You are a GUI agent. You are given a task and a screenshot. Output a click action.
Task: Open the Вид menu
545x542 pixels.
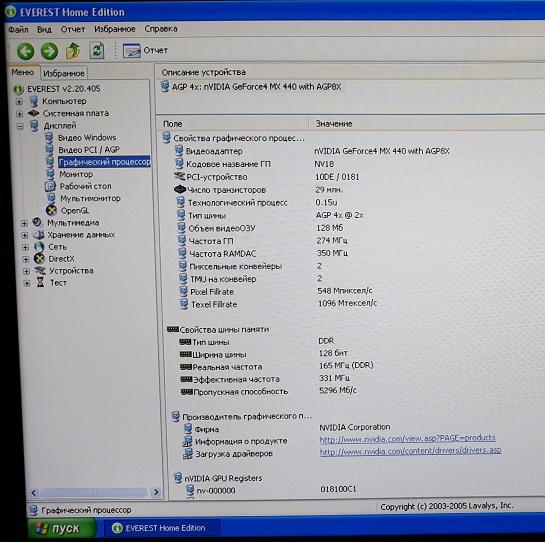point(44,30)
